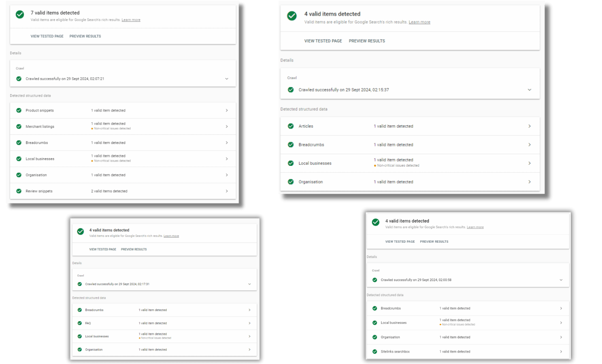Click 'Crawled successfully on 29 Sept 2024, 02:15:37' text
The image size is (602, 364).
click(x=344, y=90)
